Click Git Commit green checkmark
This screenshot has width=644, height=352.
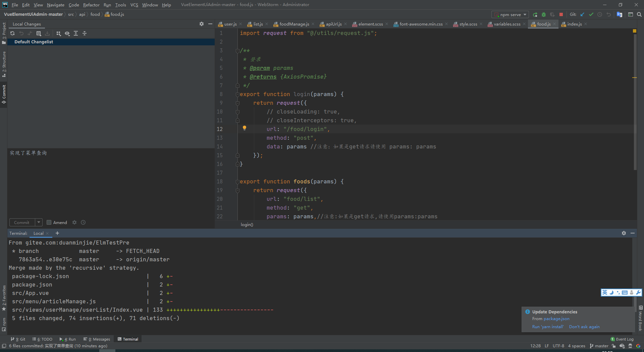click(x=591, y=14)
